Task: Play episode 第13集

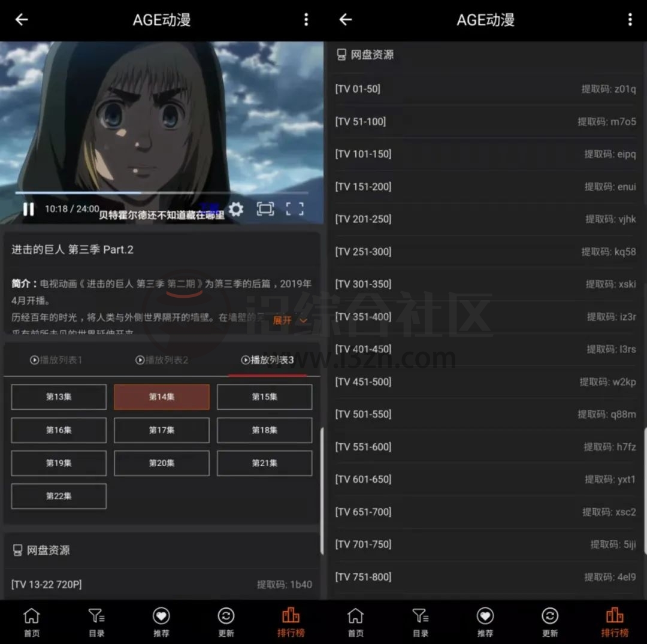Action: click(59, 397)
